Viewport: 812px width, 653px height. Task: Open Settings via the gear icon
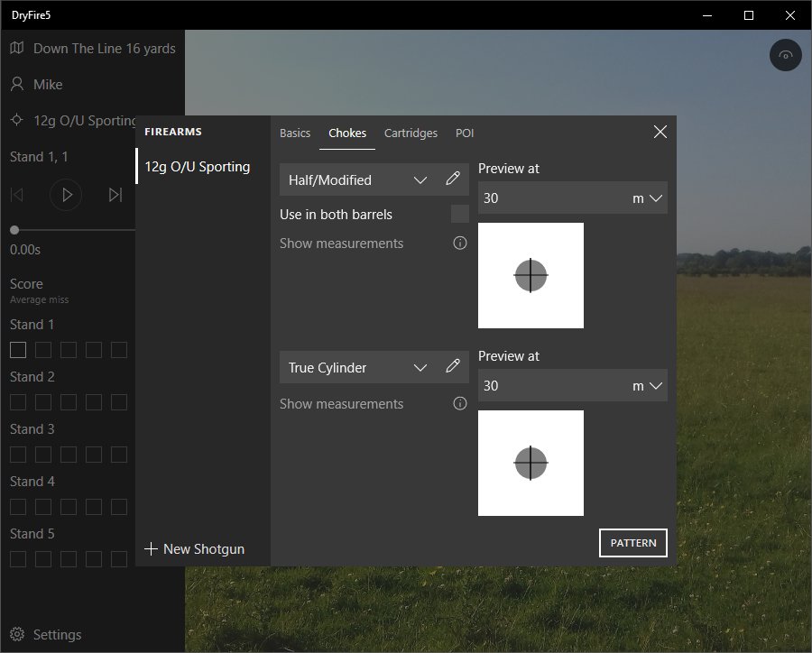tap(17, 635)
